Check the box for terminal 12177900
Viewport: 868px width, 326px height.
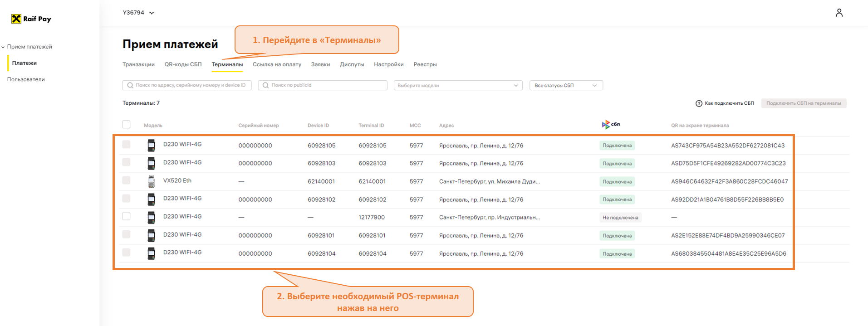coord(126,216)
